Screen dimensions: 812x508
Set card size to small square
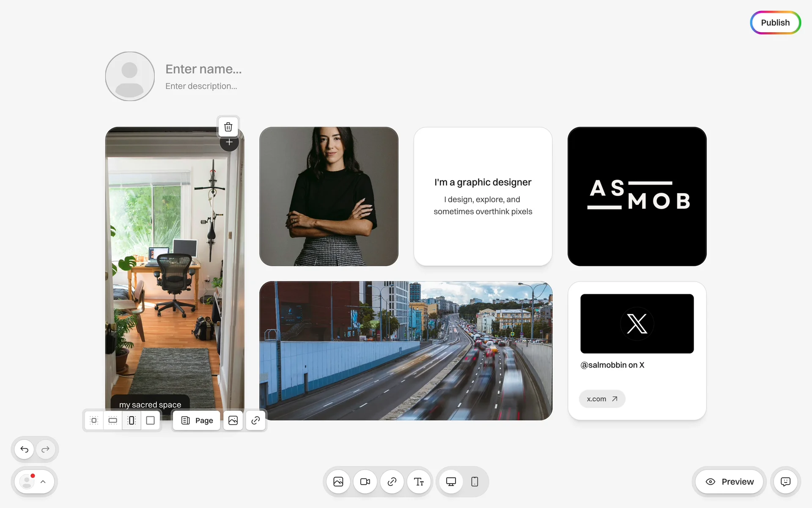94,420
